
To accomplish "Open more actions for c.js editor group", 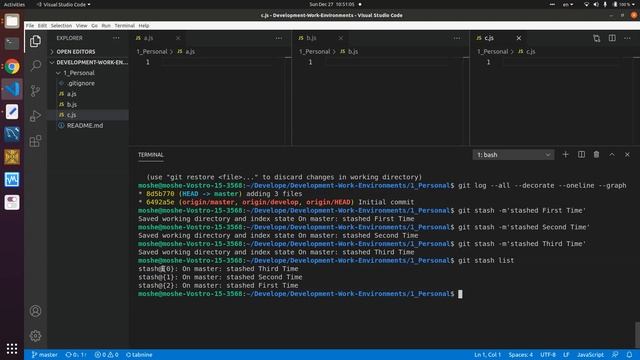I will pos(627,38).
